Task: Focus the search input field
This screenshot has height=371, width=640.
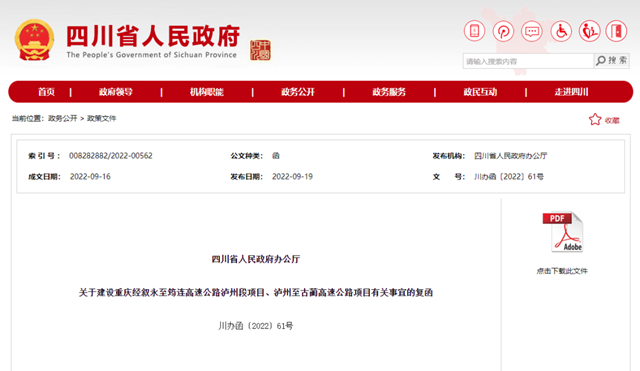Action: pos(528,61)
